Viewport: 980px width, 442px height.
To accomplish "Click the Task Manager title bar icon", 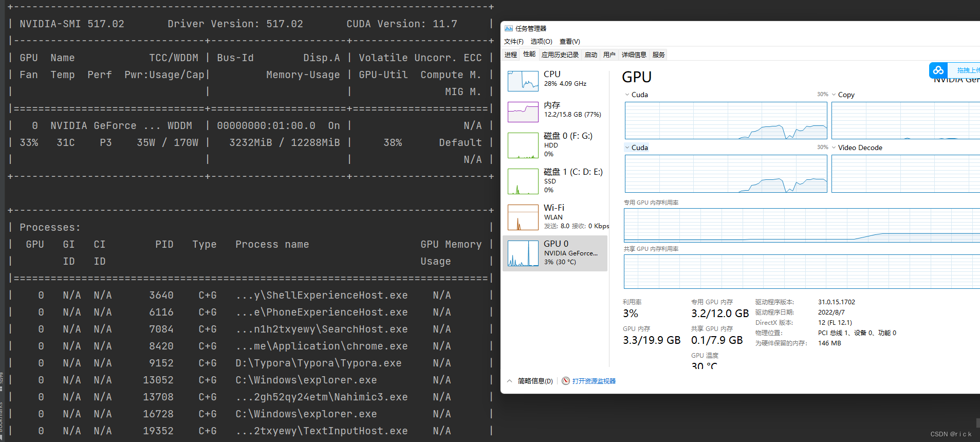I will [x=509, y=28].
